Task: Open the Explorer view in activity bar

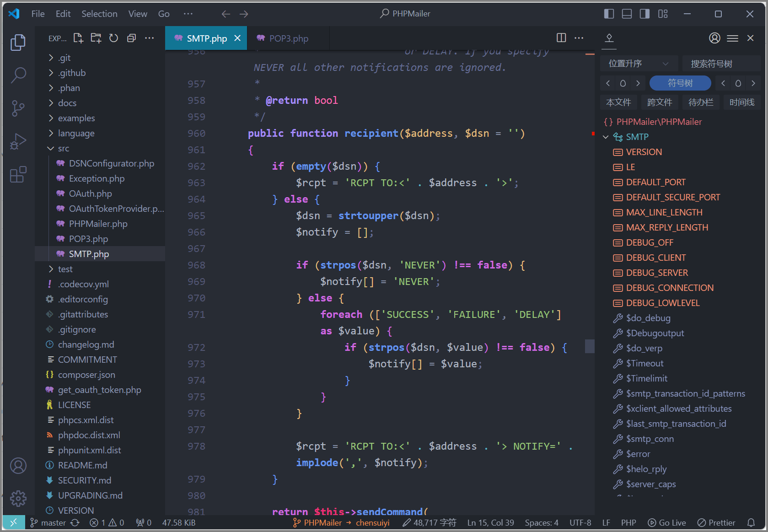Action: point(18,42)
